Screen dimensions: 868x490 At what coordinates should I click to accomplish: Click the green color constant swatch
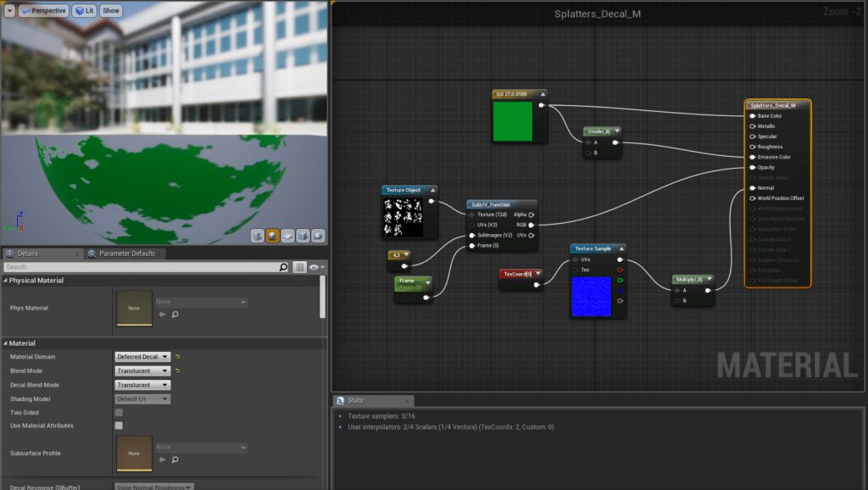[513, 121]
